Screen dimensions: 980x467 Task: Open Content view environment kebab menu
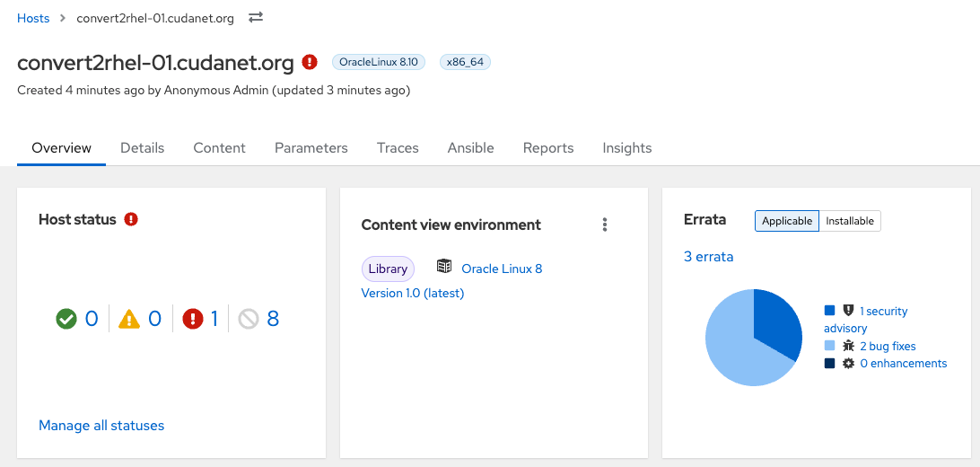604,225
